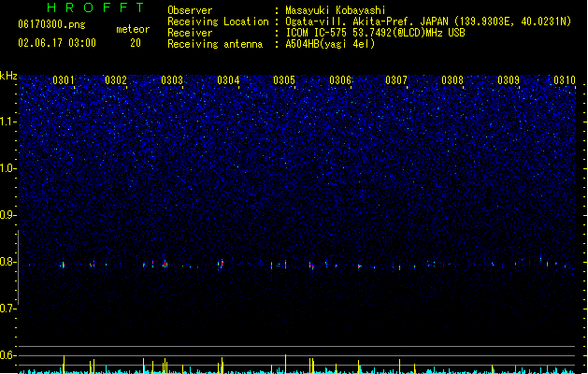Click the kHz axis unit label
588x374 pixels.
point(8,76)
